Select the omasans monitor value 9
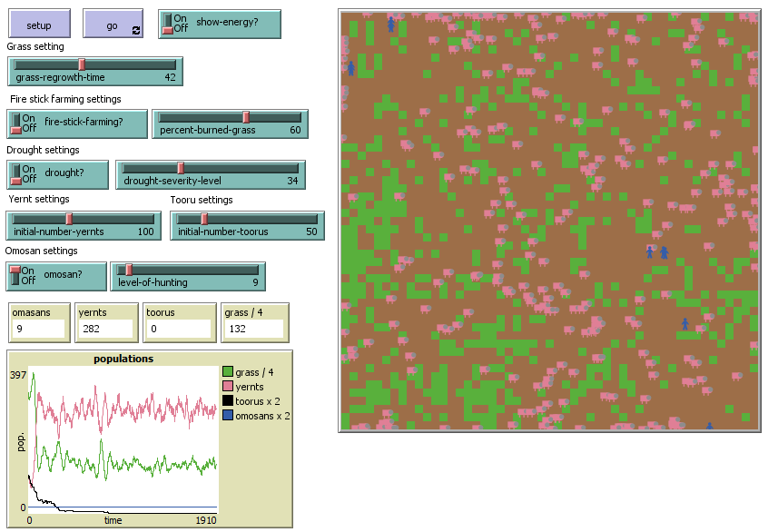Image resolution: width=778 pixels, height=532 pixels. (x=38, y=329)
